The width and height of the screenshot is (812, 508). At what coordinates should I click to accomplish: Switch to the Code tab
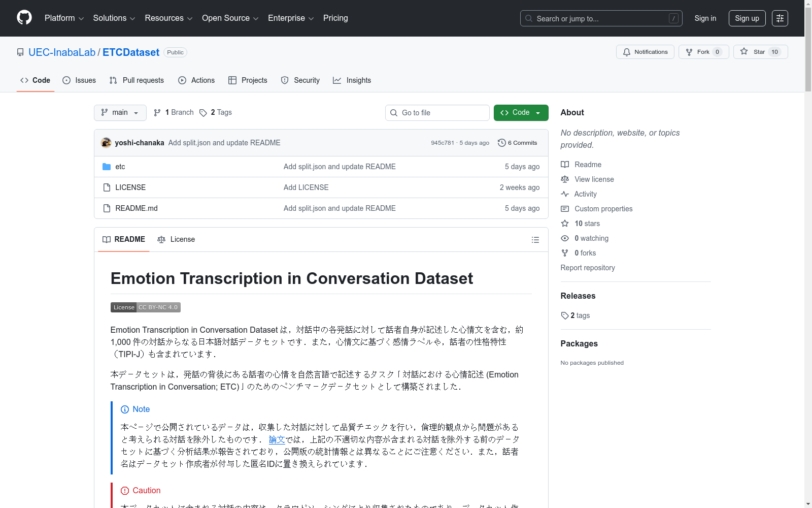coord(36,80)
